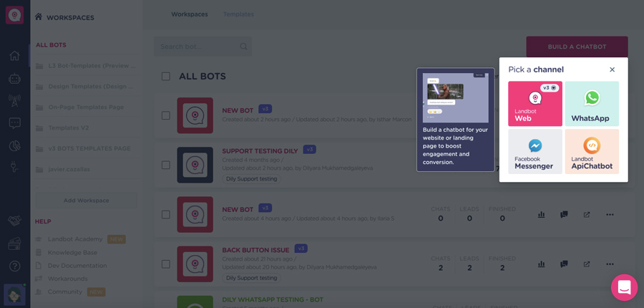This screenshot has height=308, width=644.
Task: Open analytics bar chart for Back Button Issue
Action: pos(542,264)
